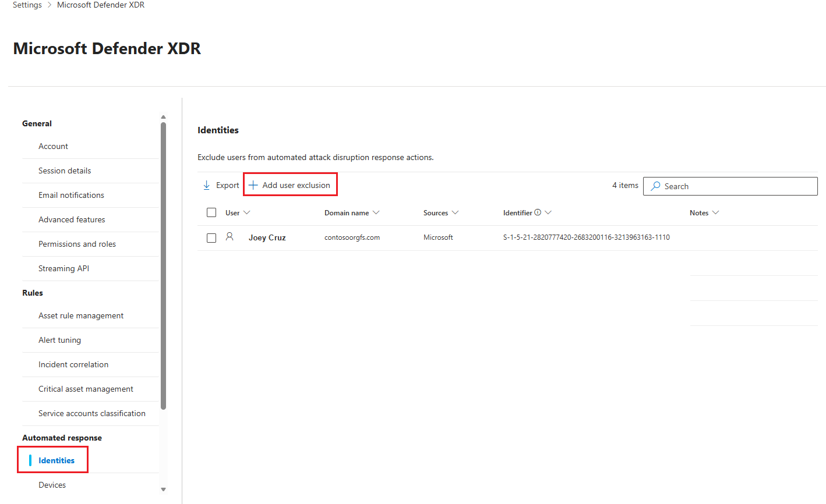Click the Identifier header label
The width and height of the screenshot is (826, 504).
coord(517,212)
